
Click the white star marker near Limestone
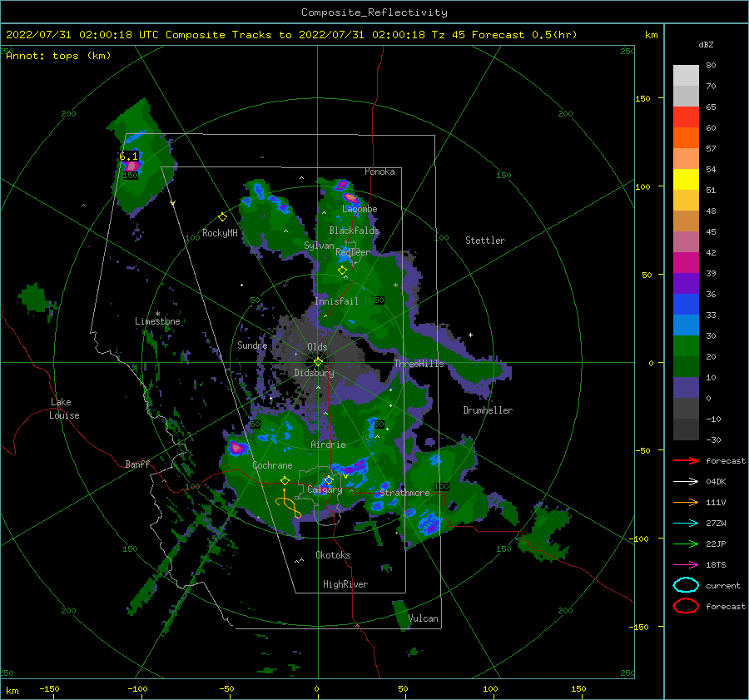tap(157, 314)
